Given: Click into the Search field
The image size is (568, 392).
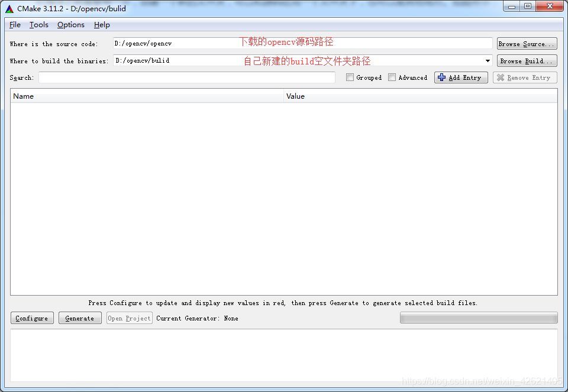Looking at the screenshot, I should click(187, 77).
